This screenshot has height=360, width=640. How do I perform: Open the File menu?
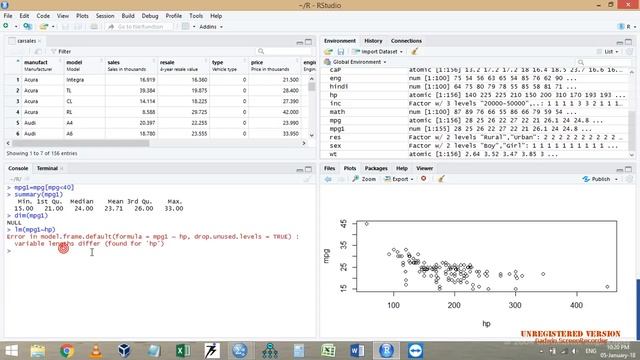coord(8,16)
